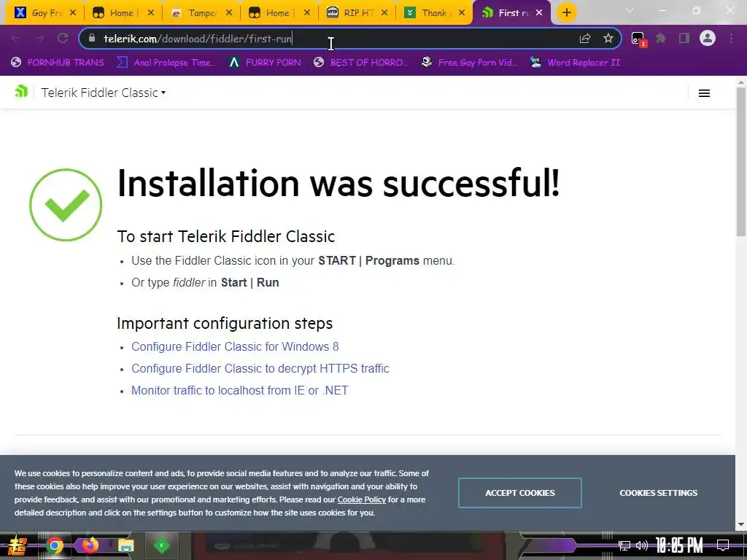
Task: Open Chrome from the taskbar
Action: [54, 545]
